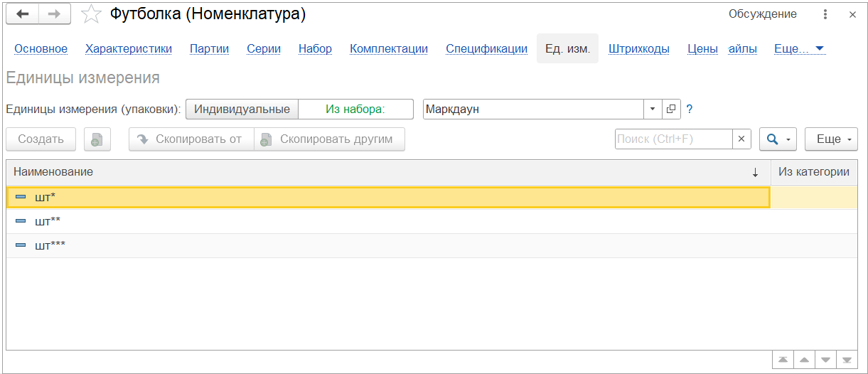The height and width of the screenshot is (374, 868).
Task: Expand the Еще button above the table
Action: (x=831, y=139)
